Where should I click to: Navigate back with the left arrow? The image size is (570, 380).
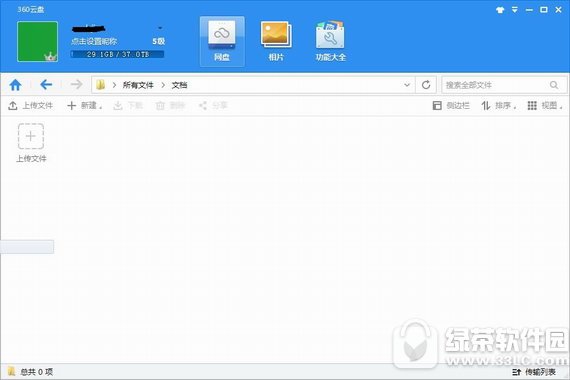[46, 85]
